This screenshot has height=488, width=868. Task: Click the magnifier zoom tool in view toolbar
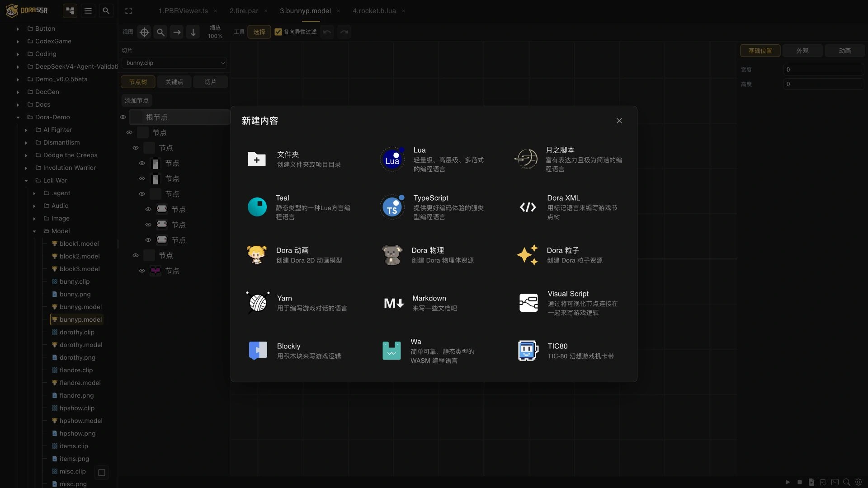160,32
